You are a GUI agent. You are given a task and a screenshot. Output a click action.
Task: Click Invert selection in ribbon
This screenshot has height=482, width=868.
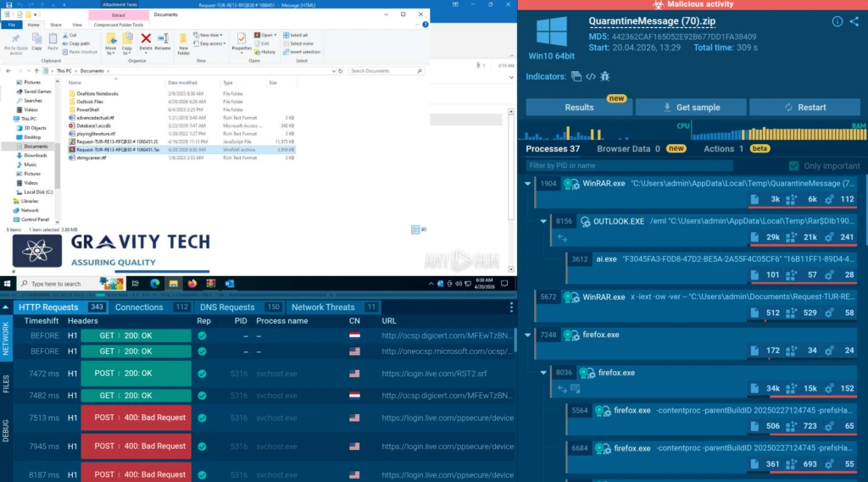coord(302,52)
